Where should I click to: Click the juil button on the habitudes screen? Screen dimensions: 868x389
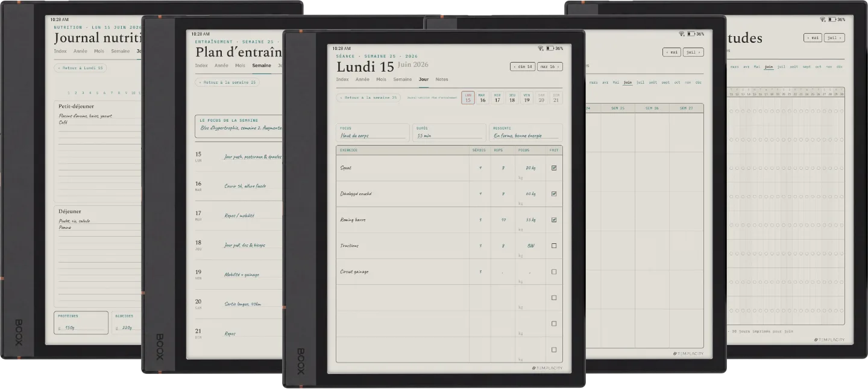(834, 38)
